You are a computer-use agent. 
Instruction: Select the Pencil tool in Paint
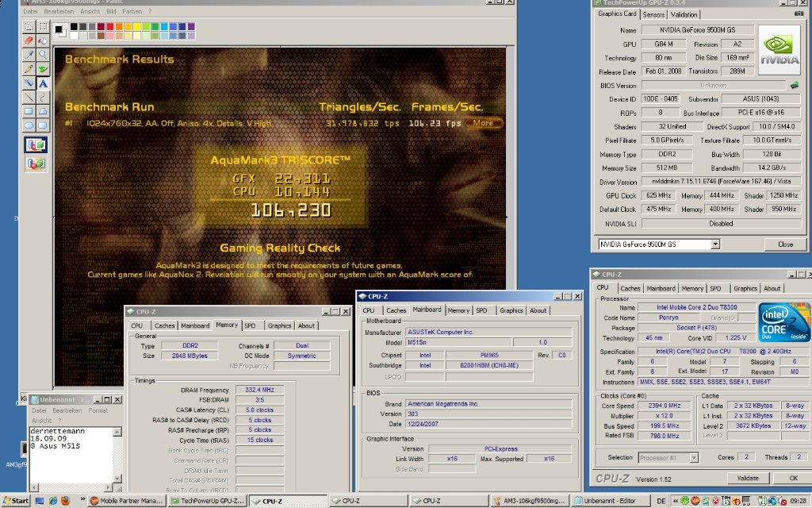pyautogui.click(x=29, y=68)
